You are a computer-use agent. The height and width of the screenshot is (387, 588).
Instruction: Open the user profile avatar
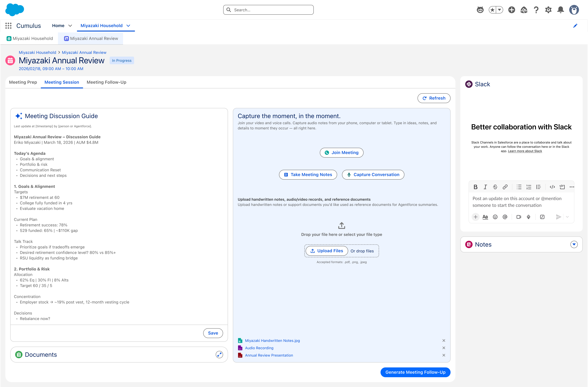(x=574, y=10)
